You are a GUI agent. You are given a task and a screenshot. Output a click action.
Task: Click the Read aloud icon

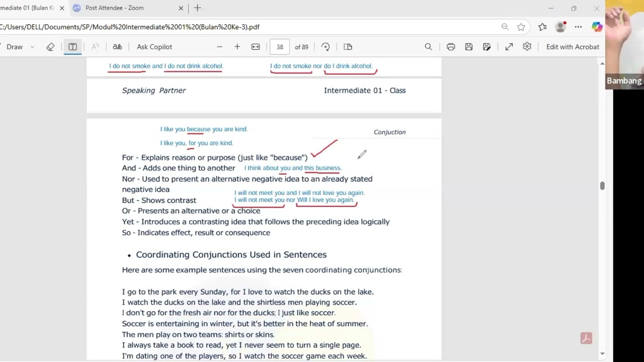tap(95, 47)
